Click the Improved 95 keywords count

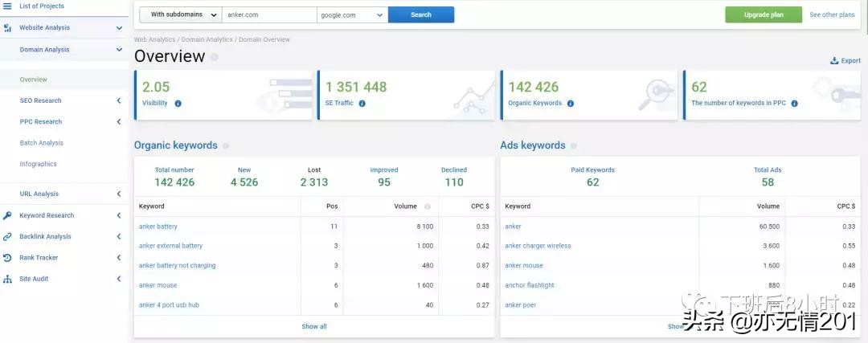[384, 182]
